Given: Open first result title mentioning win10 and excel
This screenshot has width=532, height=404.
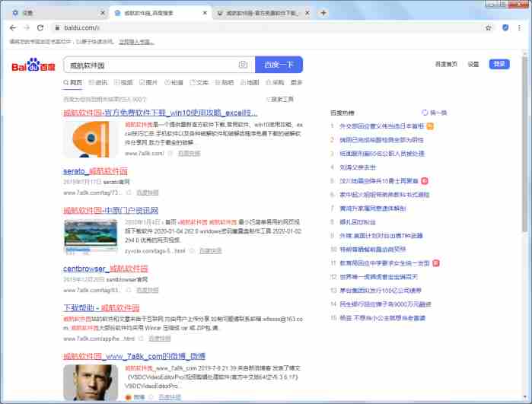Looking at the screenshot, I should coord(160,113).
